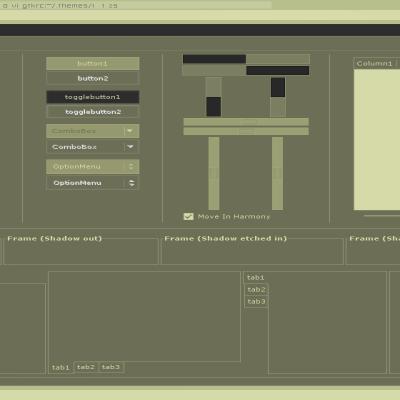
Task: Click the button2 button
Action: pos(93,78)
